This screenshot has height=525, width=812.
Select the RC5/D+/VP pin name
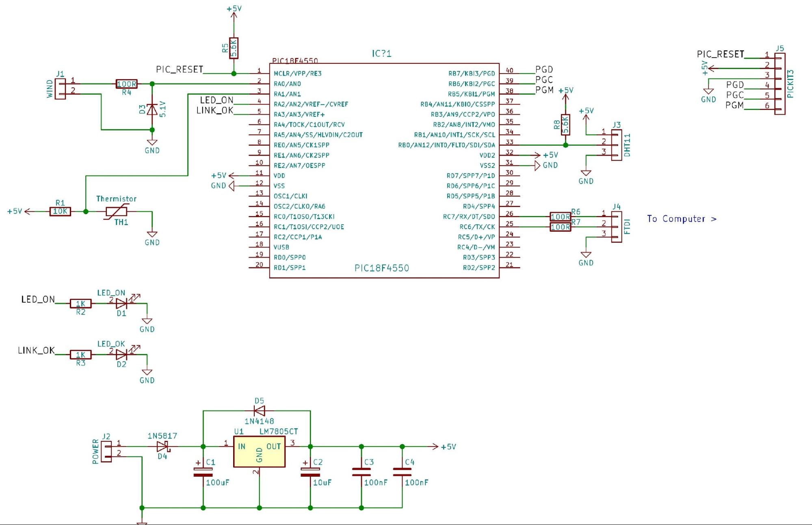coord(476,237)
